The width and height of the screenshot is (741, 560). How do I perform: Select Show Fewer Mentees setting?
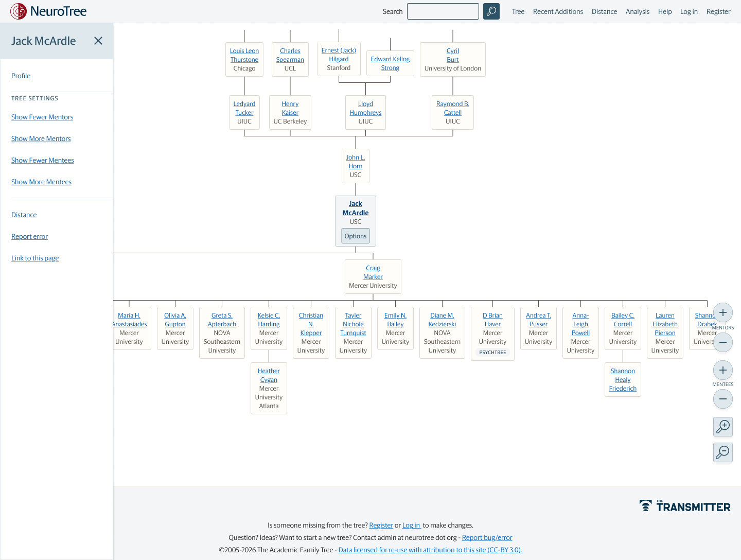click(43, 160)
